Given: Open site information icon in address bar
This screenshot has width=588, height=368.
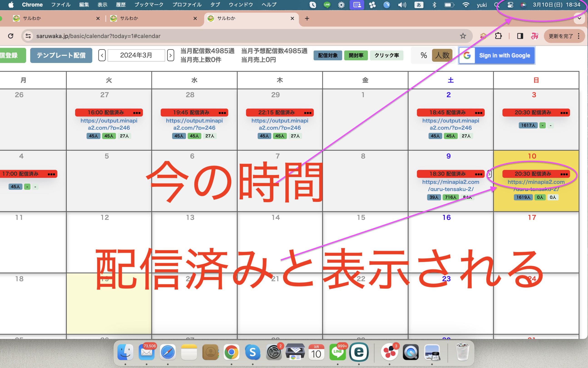Looking at the screenshot, I should 28,36.
